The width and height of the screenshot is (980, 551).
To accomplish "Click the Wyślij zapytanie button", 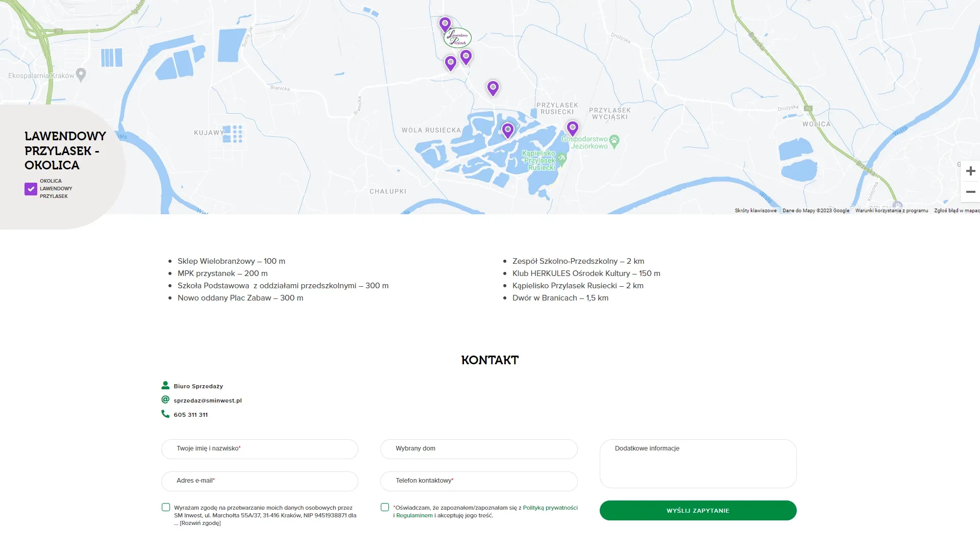I will [x=698, y=511].
